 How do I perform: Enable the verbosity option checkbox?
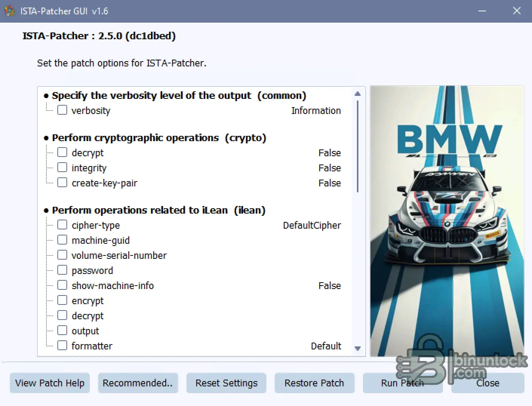click(62, 109)
